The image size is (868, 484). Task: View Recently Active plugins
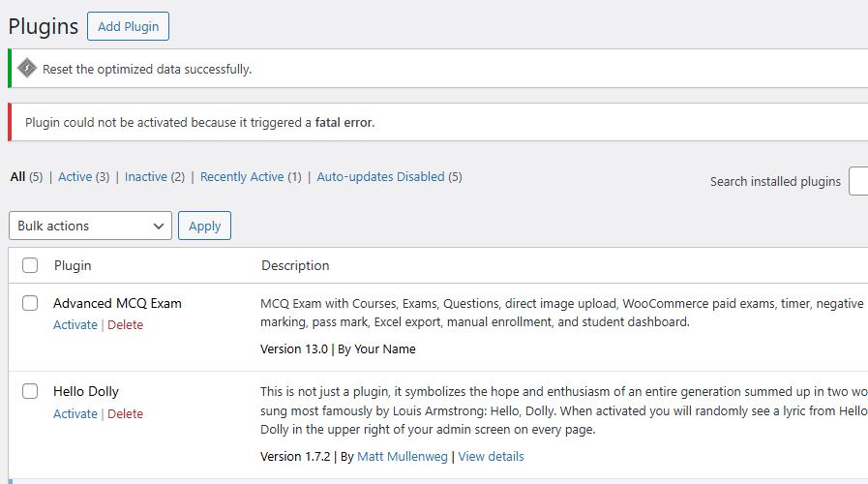click(x=242, y=176)
